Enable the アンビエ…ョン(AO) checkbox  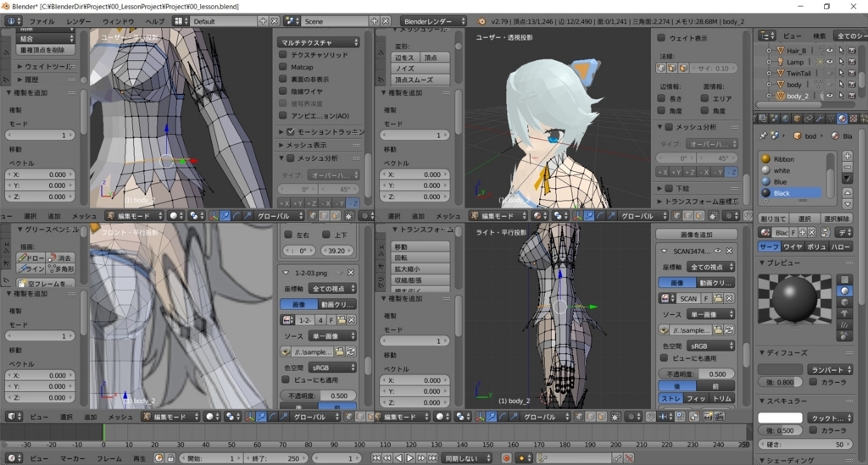coord(283,115)
